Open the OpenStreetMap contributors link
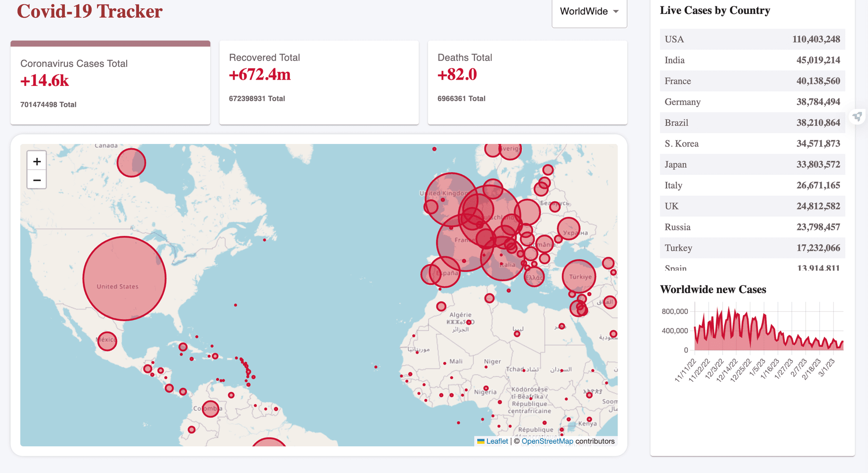Screen dimensions: 868x473 pyautogui.click(x=547, y=441)
